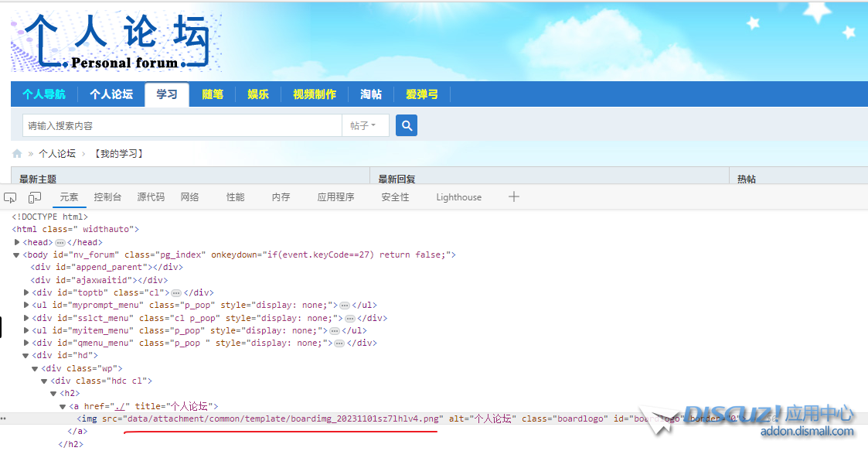Click the blue search magnifier button
868x451 pixels.
tap(407, 125)
